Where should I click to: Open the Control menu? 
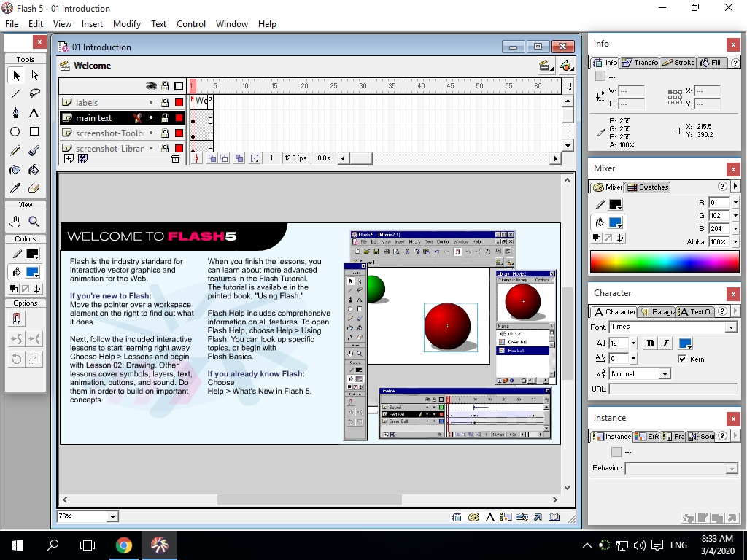coord(191,24)
